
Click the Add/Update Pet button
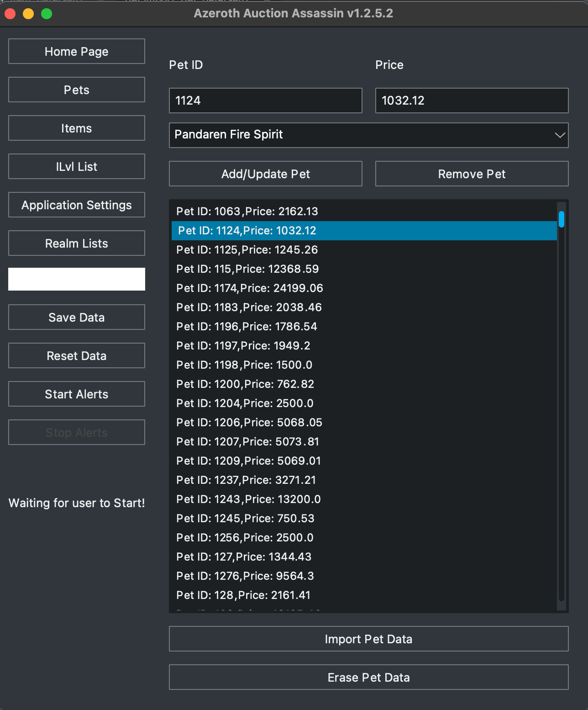[266, 174]
